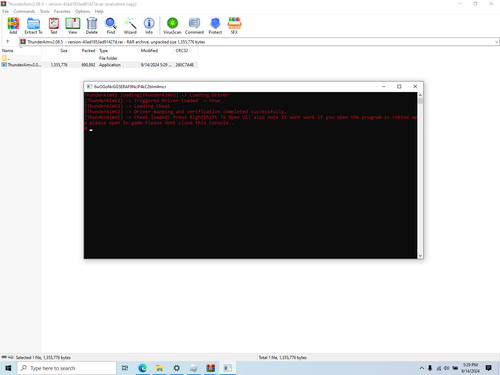This screenshot has width=500, height=375.
Task: Open the File menu
Action: [6, 11]
